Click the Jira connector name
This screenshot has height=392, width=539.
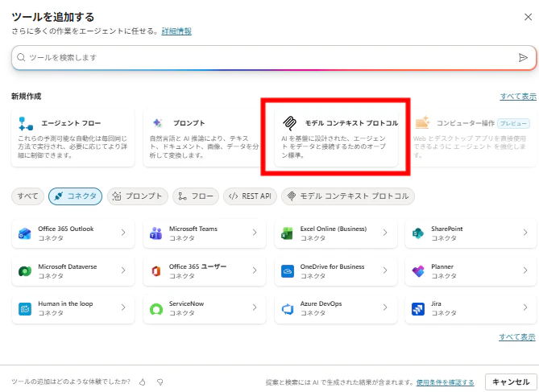pyautogui.click(x=436, y=303)
